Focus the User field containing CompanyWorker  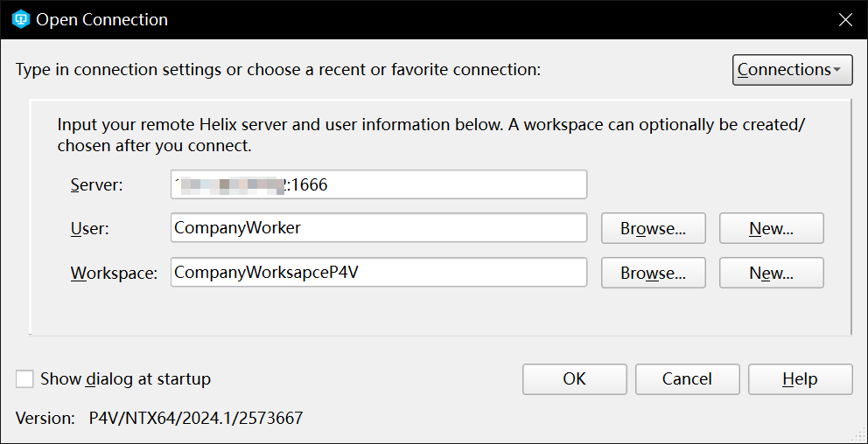coord(379,228)
